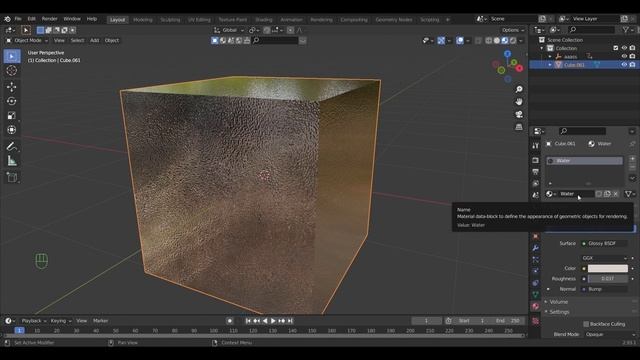Open Global transform orientation dropdown
The image size is (640, 360).
(229, 30)
